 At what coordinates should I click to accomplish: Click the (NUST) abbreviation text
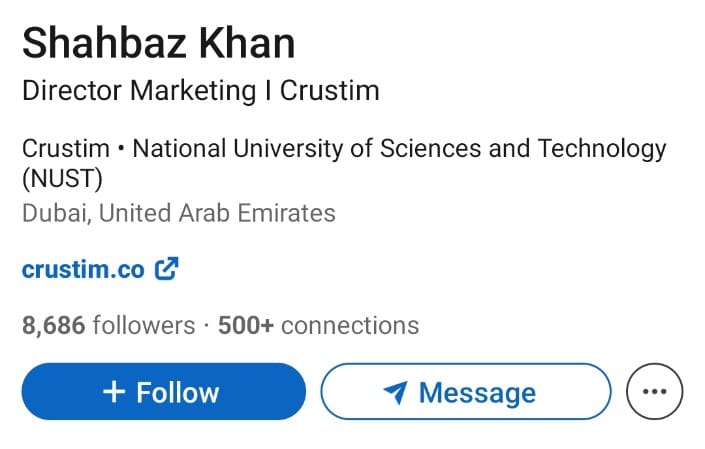pos(62,179)
